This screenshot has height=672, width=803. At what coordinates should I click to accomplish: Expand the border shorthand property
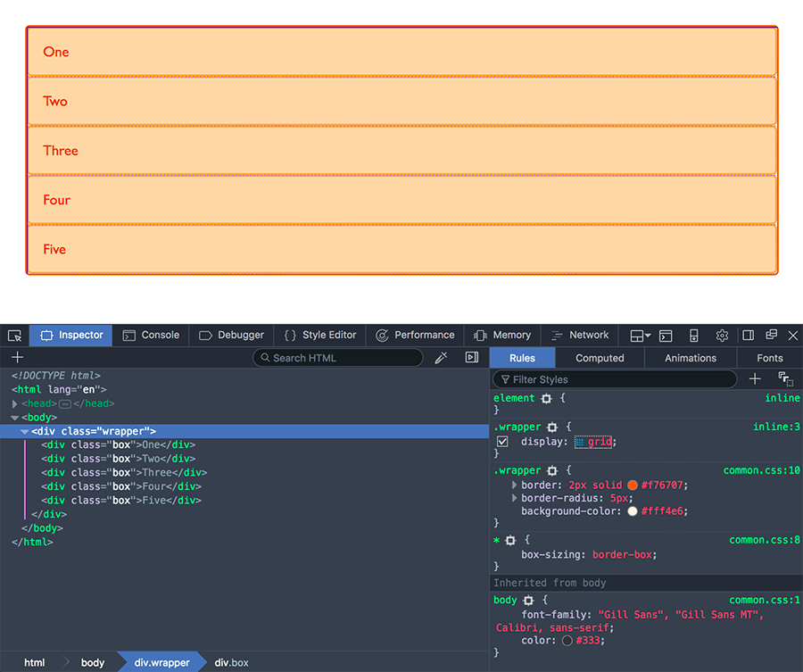click(514, 484)
